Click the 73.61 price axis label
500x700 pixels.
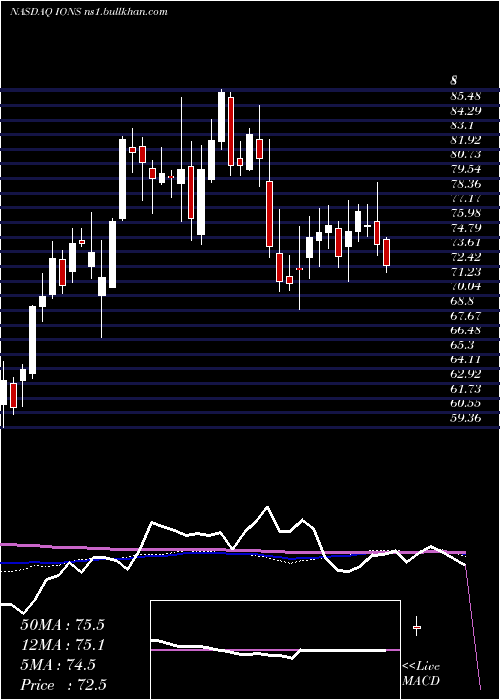(466, 242)
